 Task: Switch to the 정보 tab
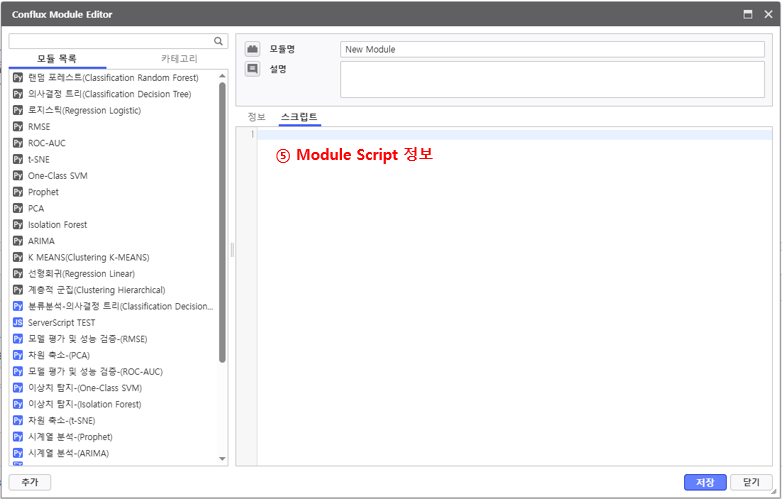pyautogui.click(x=257, y=117)
